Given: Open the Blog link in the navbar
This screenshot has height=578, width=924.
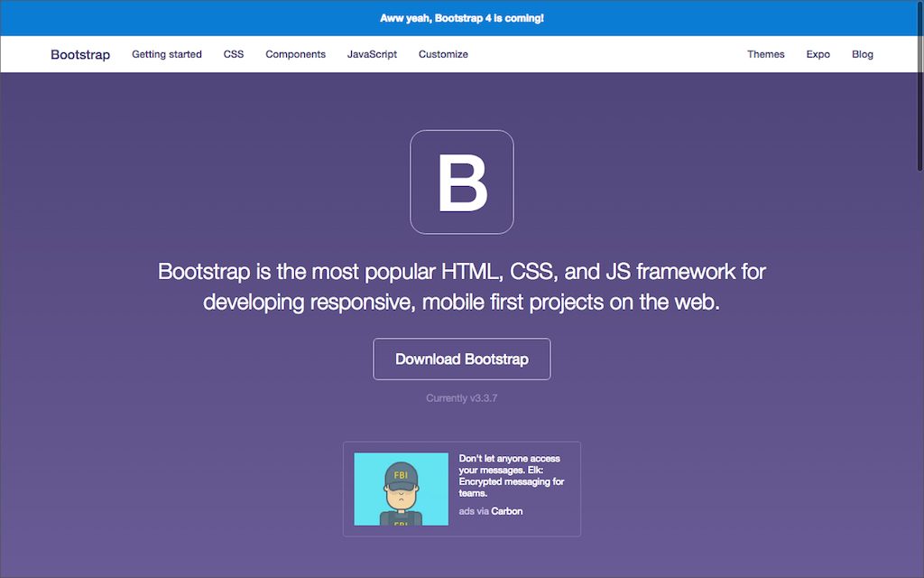Looking at the screenshot, I should [x=862, y=54].
